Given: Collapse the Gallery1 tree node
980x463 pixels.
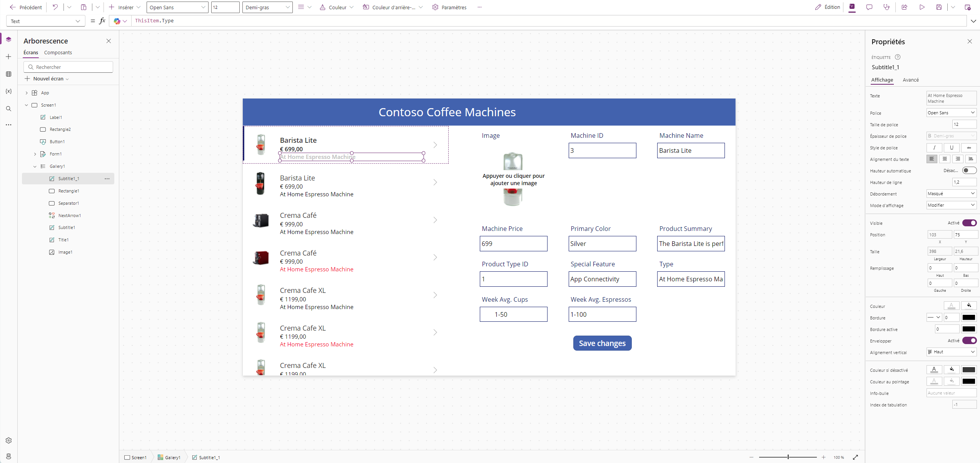Looking at the screenshot, I should [35, 166].
